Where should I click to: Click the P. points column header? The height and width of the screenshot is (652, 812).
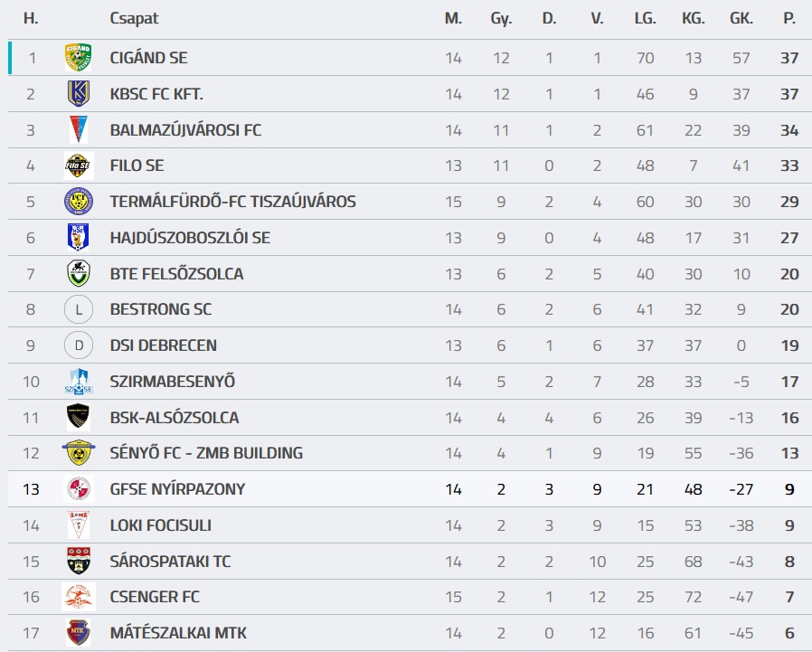pos(789,18)
